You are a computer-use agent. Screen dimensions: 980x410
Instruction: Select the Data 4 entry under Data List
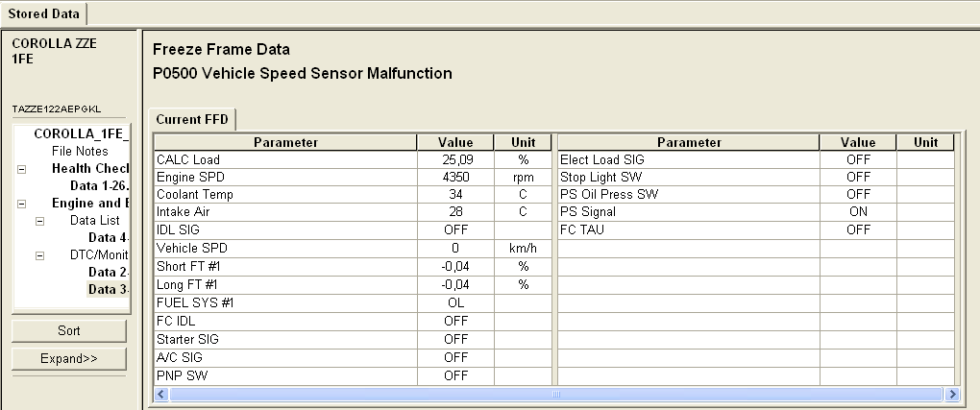(109, 238)
